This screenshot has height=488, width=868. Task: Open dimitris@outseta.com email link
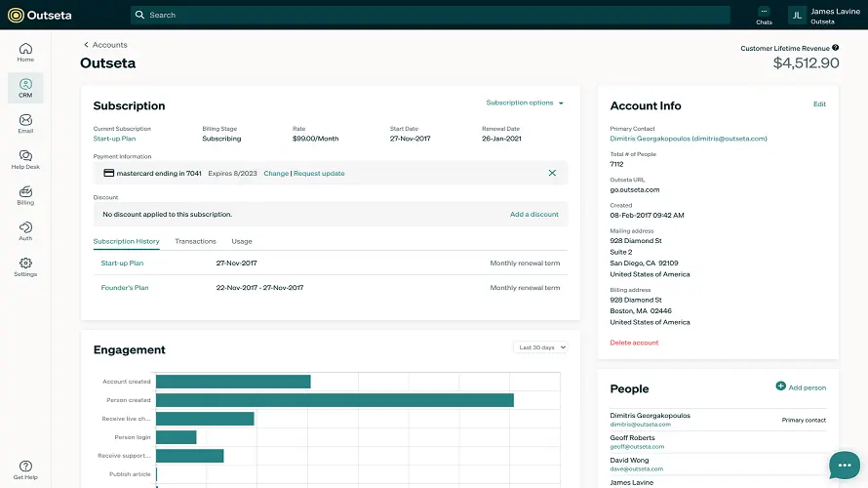[641, 425]
